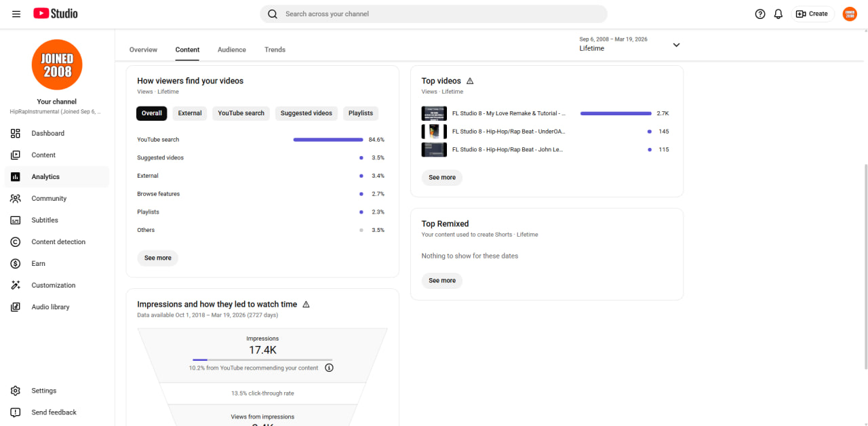
Task: Click the YouTube search traffic source row label
Action: coord(158,140)
